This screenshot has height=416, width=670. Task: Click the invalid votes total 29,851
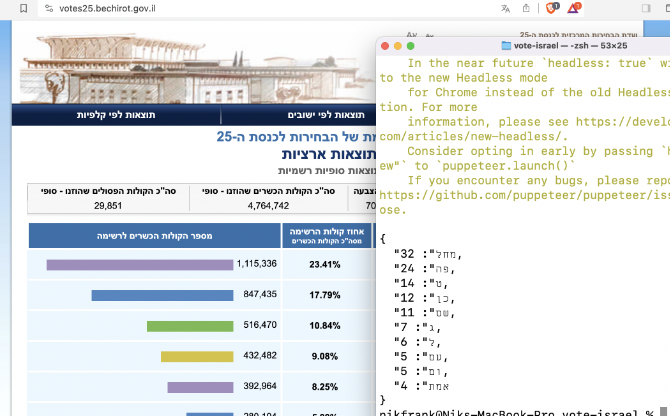point(108,205)
